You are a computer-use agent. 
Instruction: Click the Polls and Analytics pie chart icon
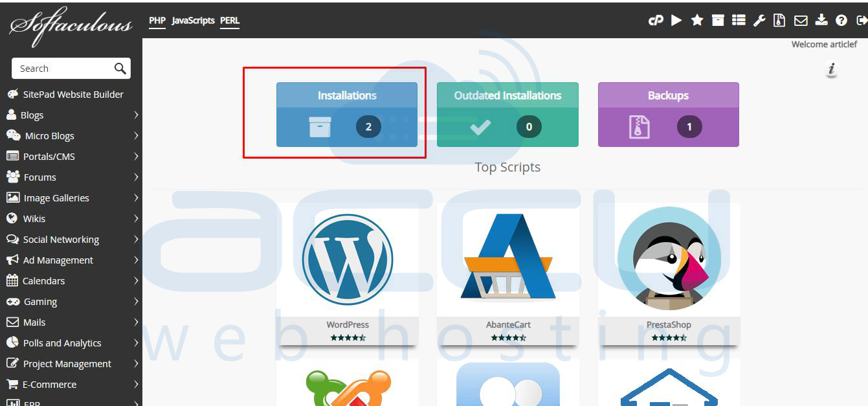pyautogui.click(x=12, y=343)
